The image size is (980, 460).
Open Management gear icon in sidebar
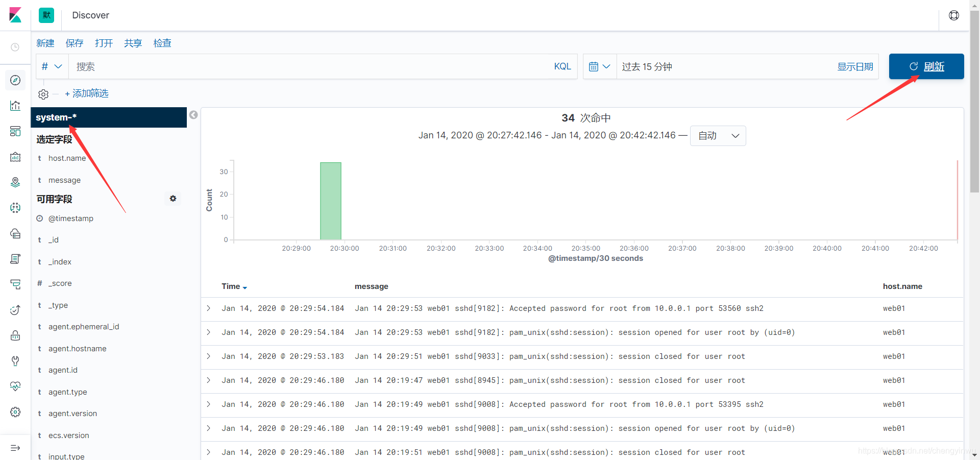(x=15, y=412)
